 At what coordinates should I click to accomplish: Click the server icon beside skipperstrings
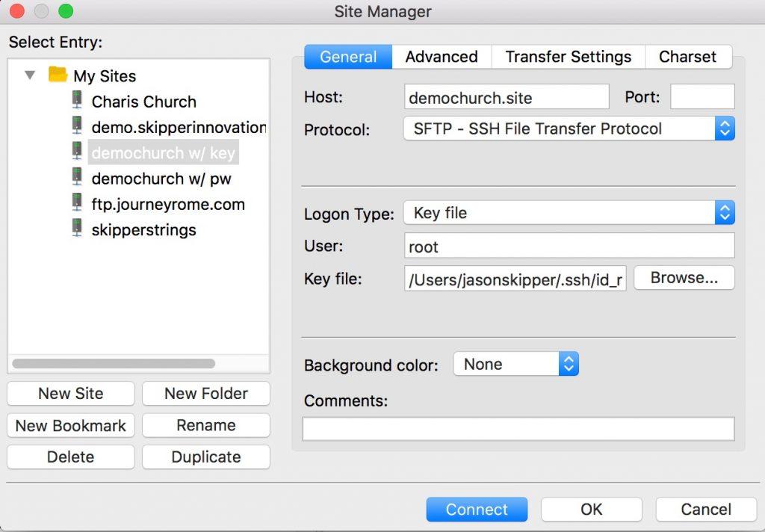click(77, 228)
